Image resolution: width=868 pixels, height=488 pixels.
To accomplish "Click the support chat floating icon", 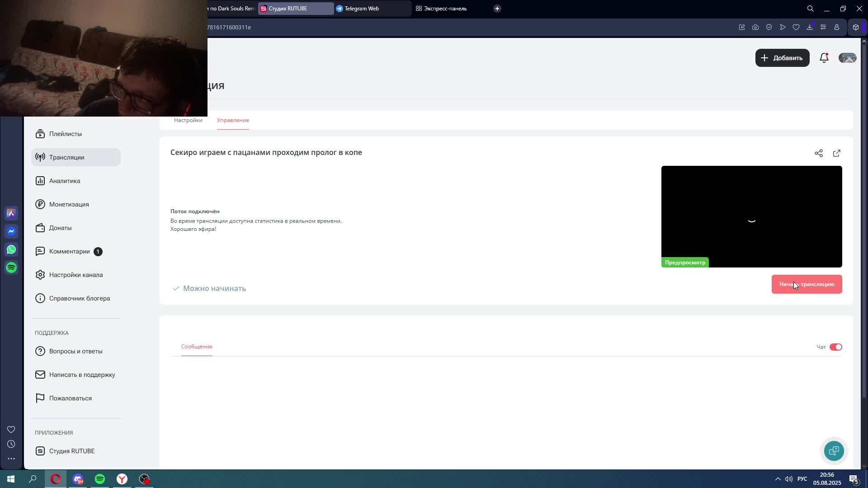I will click(x=834, y=450).
